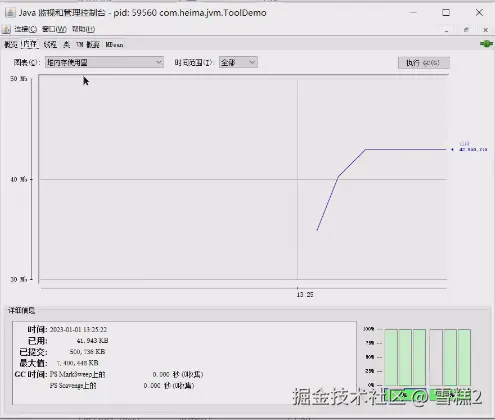This screenshot has width=495, height=420.
Task: Click the 40 Mb axis label
Action: pyautogui.click(x=19, y=179)
